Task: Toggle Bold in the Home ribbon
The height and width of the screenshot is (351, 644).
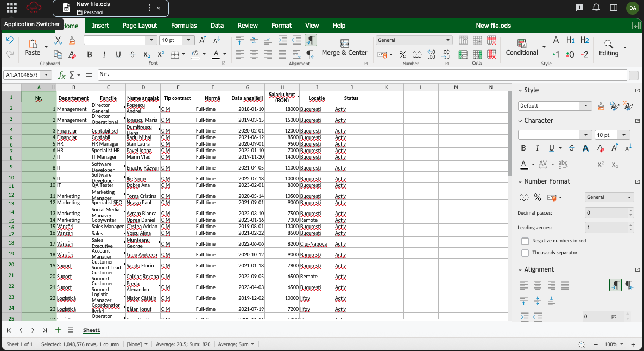Action: (90, 54)
